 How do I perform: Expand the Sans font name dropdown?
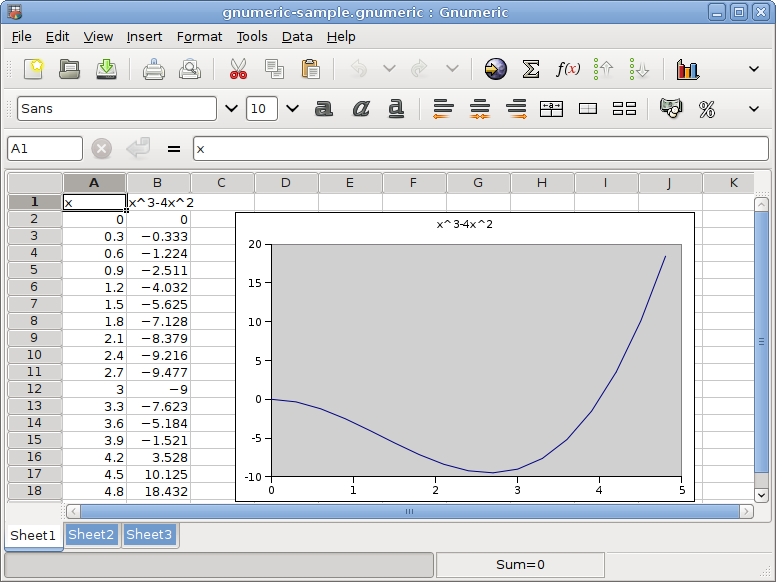[231, 108]
